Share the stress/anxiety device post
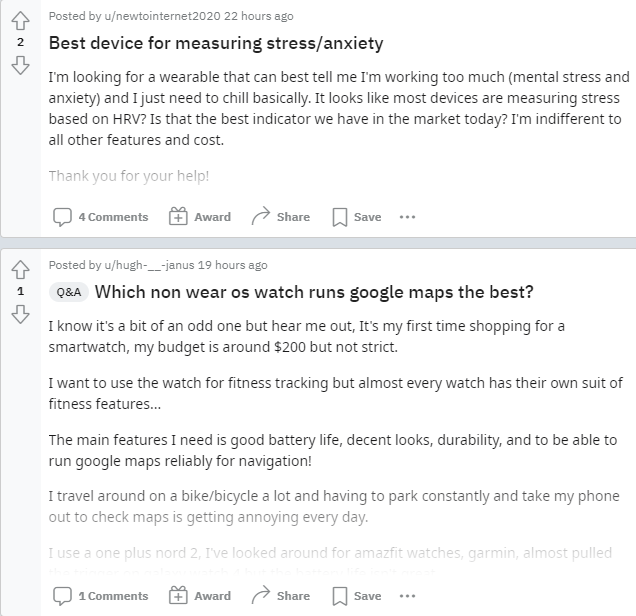636x616 pixels. (x=280, y=217)
